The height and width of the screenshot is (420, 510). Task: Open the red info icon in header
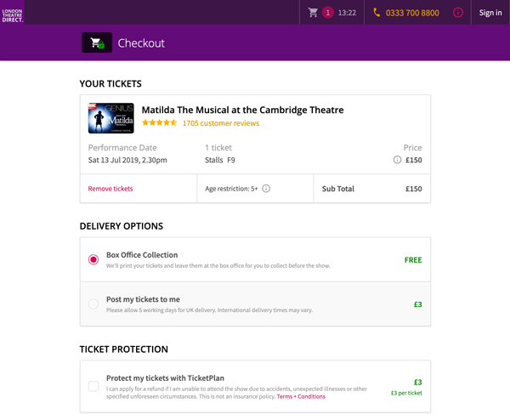[458, 13]
